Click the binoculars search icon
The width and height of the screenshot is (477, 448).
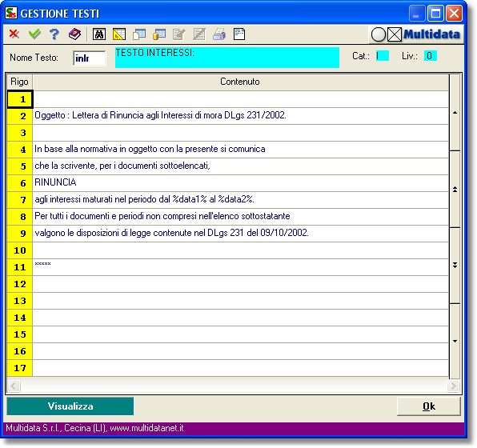pyautogui.click(x=99, y=34)
